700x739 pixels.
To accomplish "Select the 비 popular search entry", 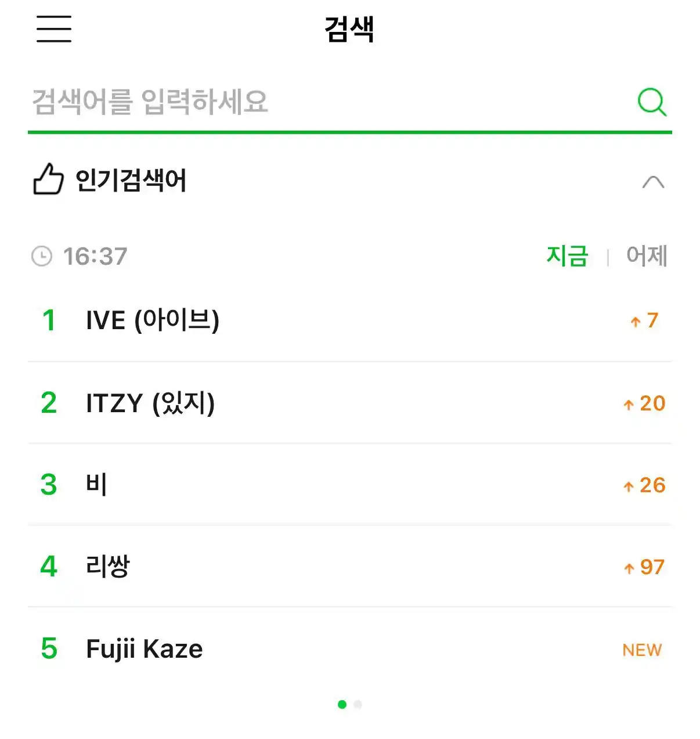I will point(350,485).
